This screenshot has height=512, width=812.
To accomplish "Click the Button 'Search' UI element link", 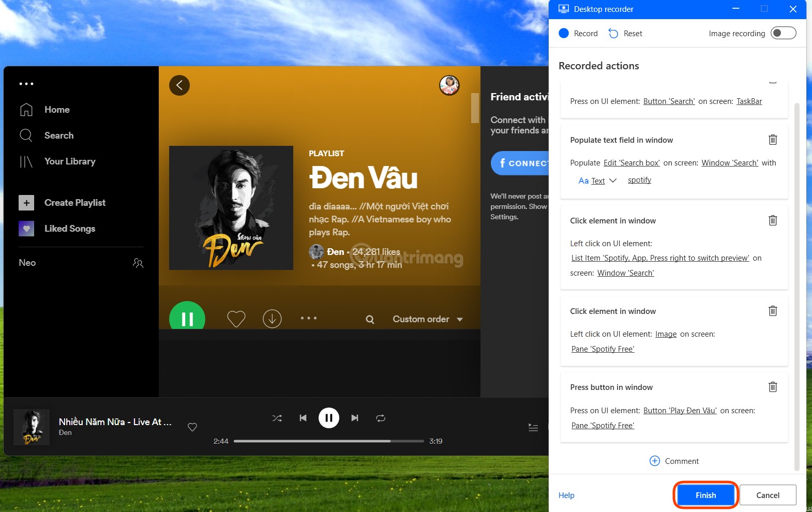I will 669,101.
